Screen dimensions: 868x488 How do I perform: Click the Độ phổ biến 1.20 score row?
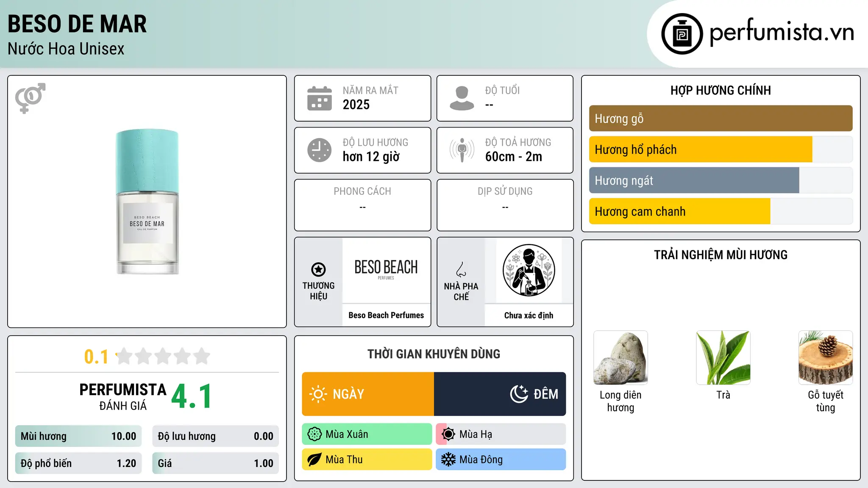pos(78,463)
